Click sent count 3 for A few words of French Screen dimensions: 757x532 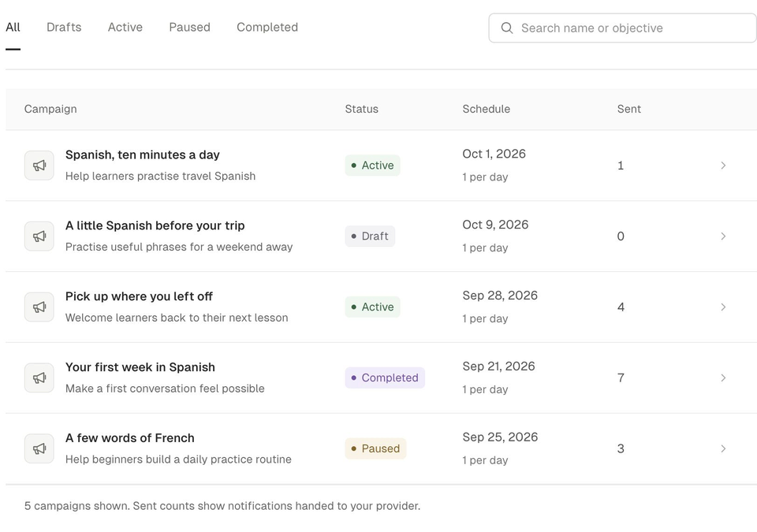[621, 448]
